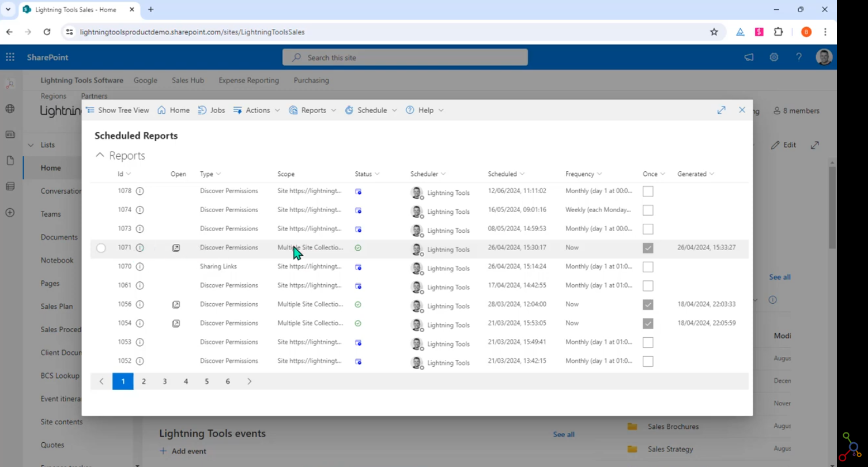Image resolution: width=868 pixels, height=467 pixels.
Task: Open the user profile picture
Action: coord(824,57)
